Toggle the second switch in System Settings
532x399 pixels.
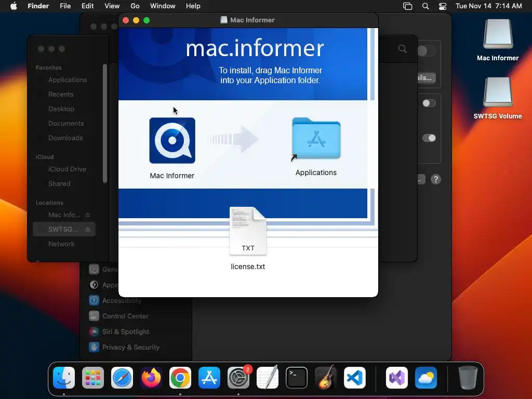click(x=429, y=103)
